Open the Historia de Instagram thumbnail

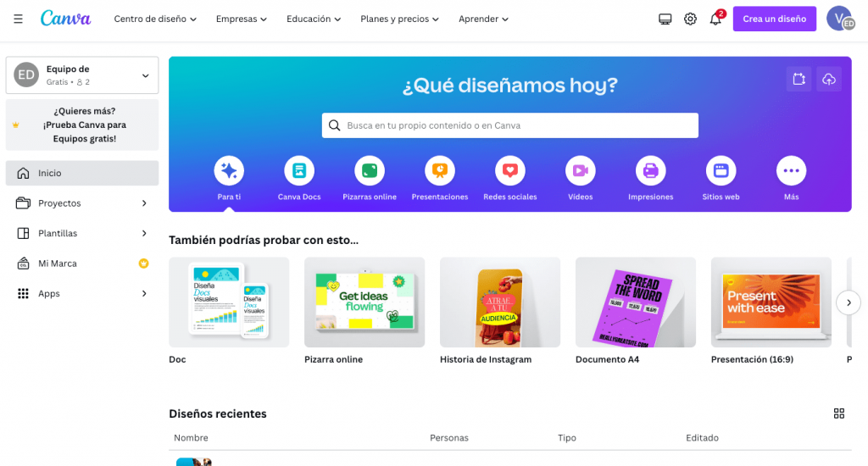[x=500, y=302]
